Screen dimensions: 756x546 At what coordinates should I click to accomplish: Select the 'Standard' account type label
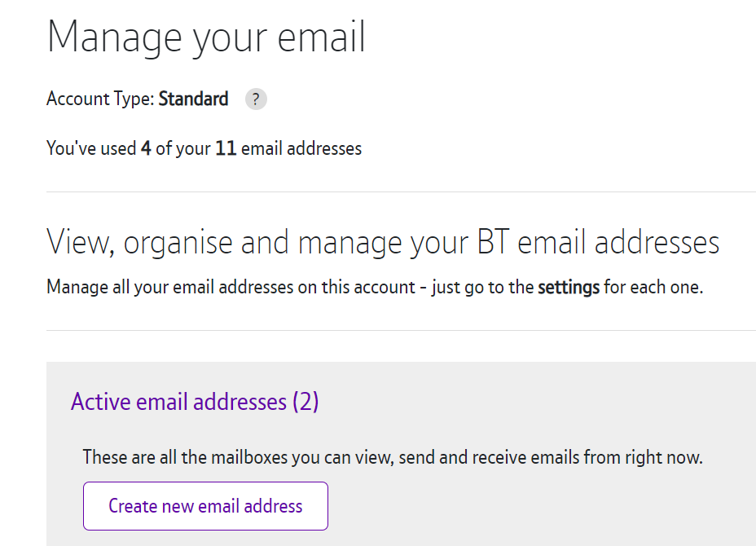pyautogui.click(x=193, y=99)
